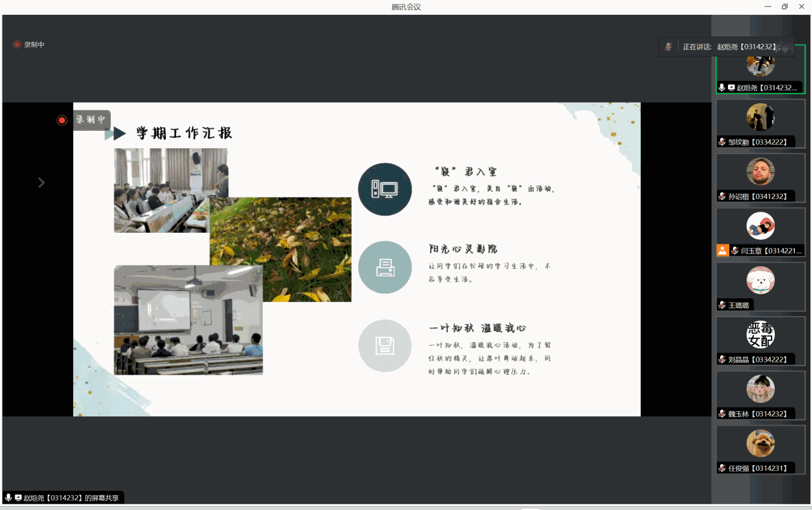Click the screen-share icon in the bottom status bar

coord(18,497)
